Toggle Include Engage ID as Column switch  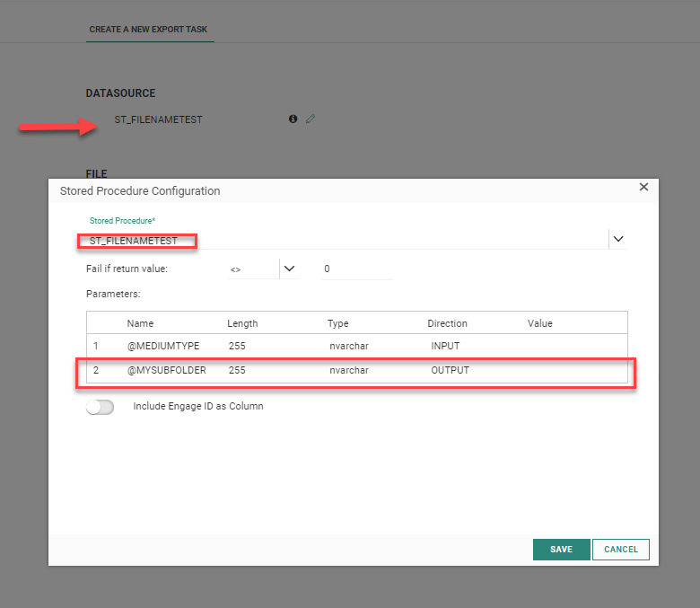[x=100, y=407]
